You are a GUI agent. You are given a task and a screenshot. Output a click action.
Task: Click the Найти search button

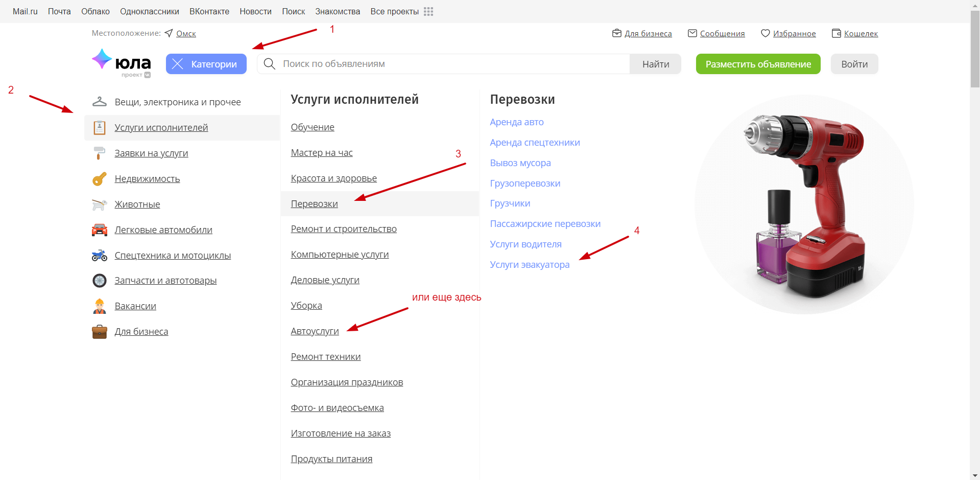[x=656, y=64]
